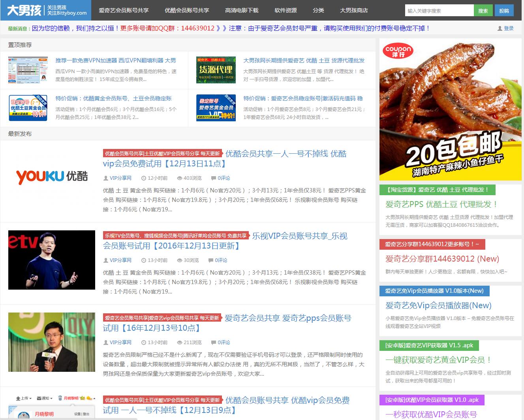Visit the 大男孩商店 nav item
524x420 pixels.
pos(354,10)
